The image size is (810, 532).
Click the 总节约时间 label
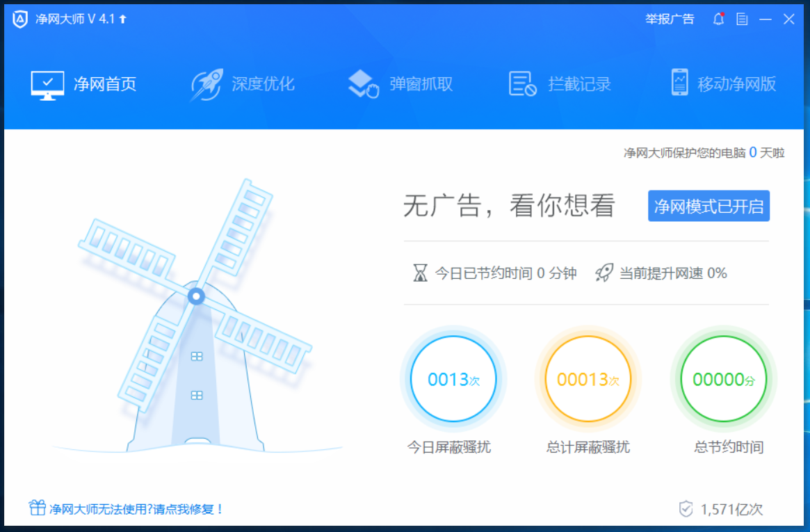(x=729, y=446)
